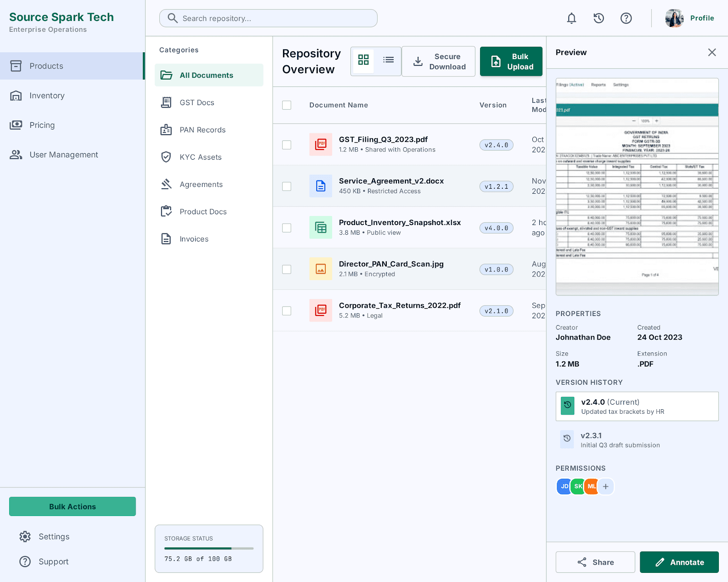
Task: Click the v2.3.1 version history icon
Action: pyautogui.click(x=567, y=439)
